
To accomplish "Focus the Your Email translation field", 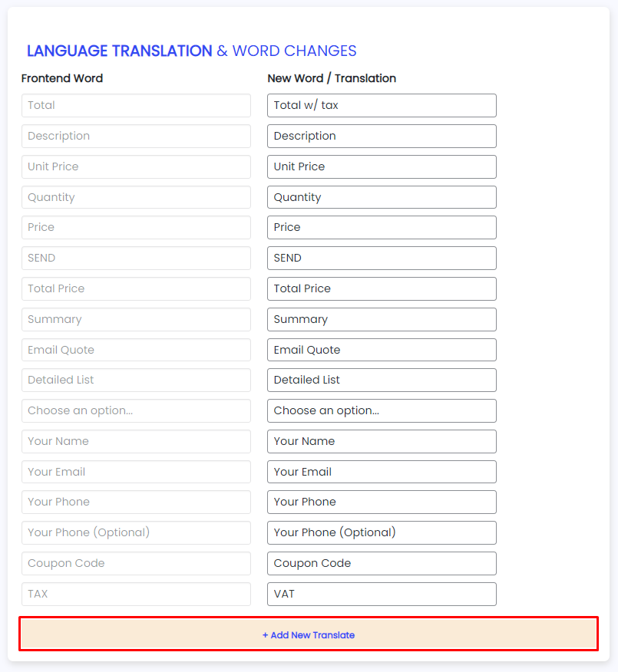I will (382, 472).
